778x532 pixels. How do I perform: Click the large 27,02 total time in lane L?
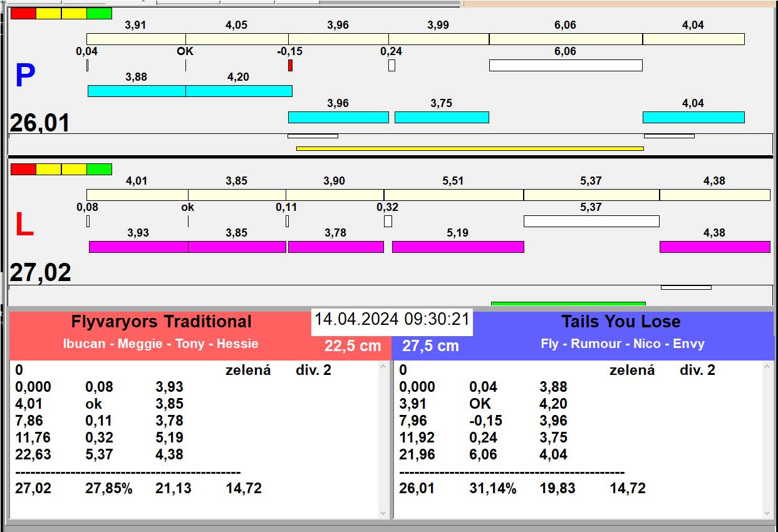pos(40,273)
